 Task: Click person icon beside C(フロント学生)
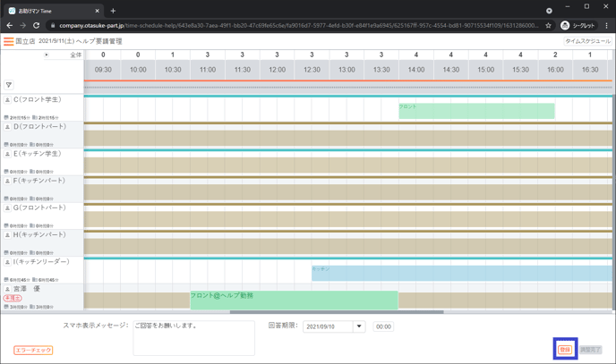[x=7, y=100]
